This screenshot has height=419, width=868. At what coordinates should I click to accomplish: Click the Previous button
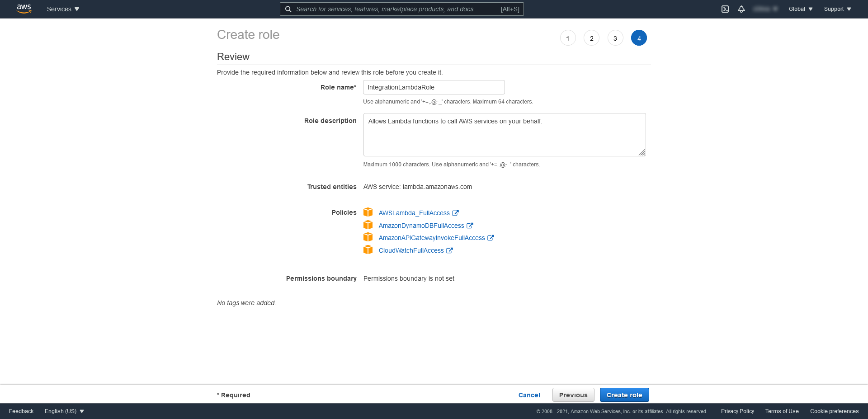pyautogui.click(x=573, y=395)
